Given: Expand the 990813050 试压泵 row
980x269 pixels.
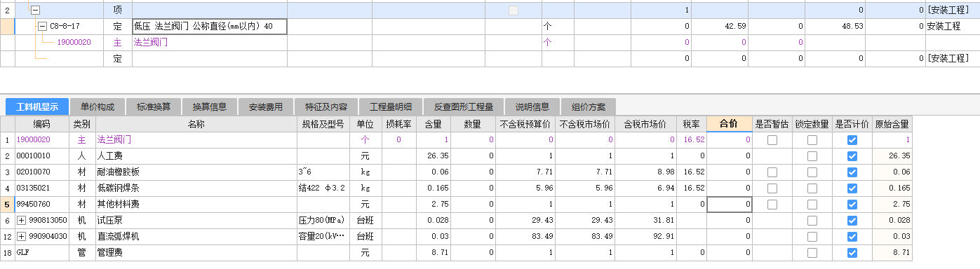Looking at the screenshot, I should click(21, 221).
